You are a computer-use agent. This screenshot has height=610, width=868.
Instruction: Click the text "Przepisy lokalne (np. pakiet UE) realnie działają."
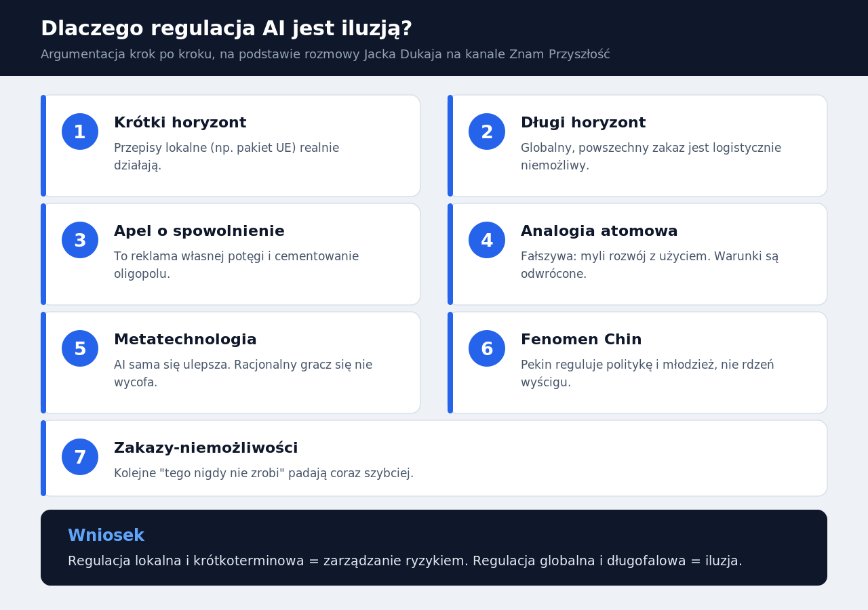(x=226, y=157)
